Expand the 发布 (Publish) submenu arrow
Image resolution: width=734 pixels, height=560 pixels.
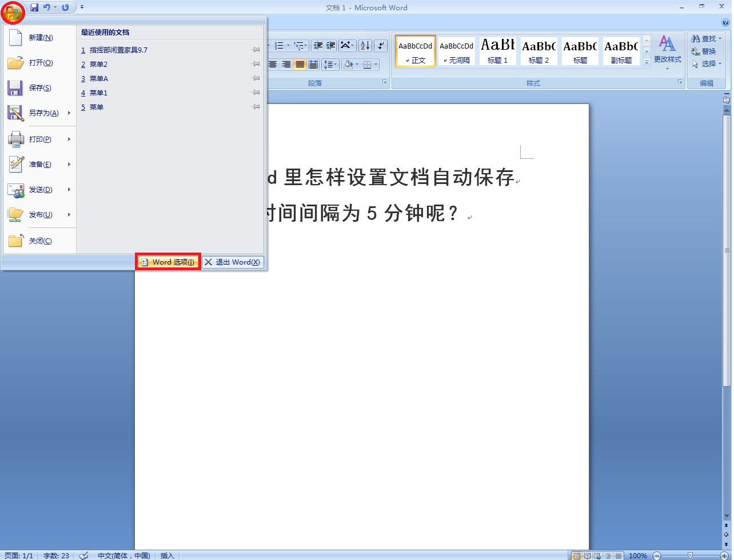pos(69,214)
